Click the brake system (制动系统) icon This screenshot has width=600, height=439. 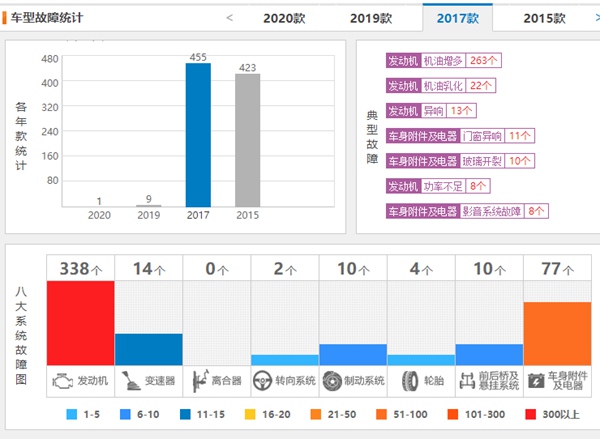click(x=332, y=380)
